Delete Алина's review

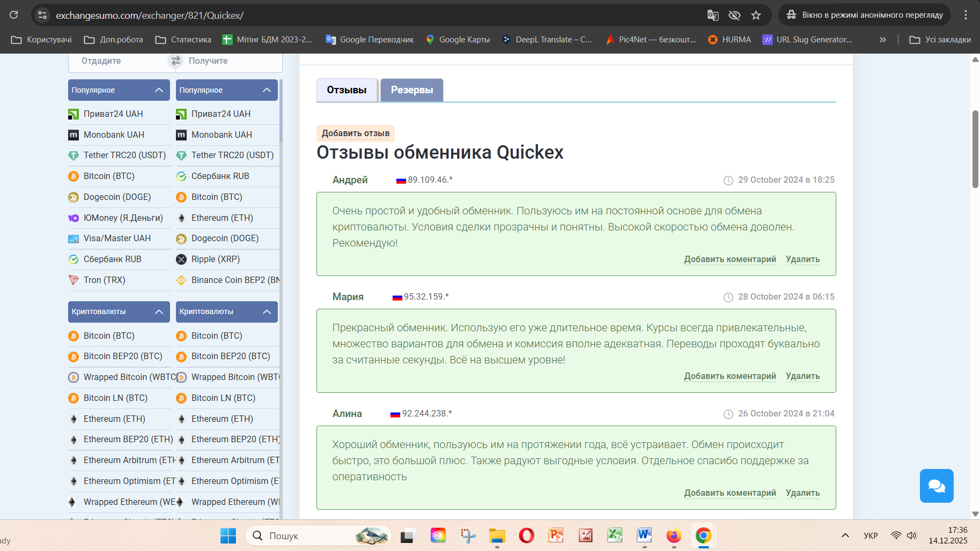[x=803, y=493]
